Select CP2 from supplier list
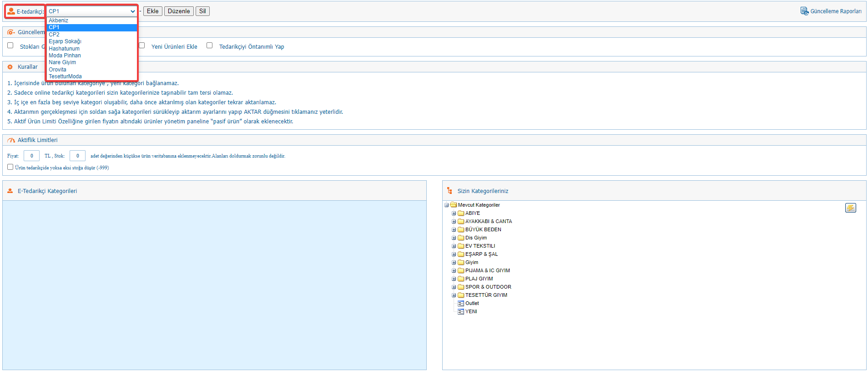868x371 pixels. coord(92,35)
